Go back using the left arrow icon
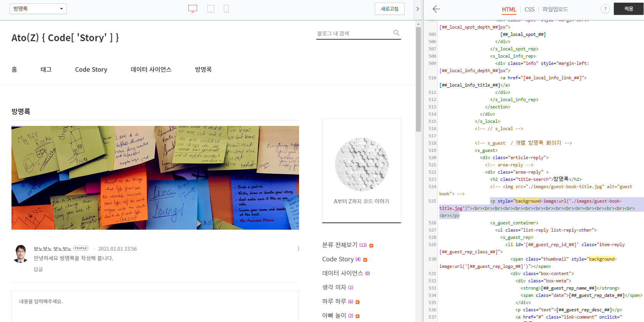644x322 pixels. pyautogui.click(x=436, y=9)
